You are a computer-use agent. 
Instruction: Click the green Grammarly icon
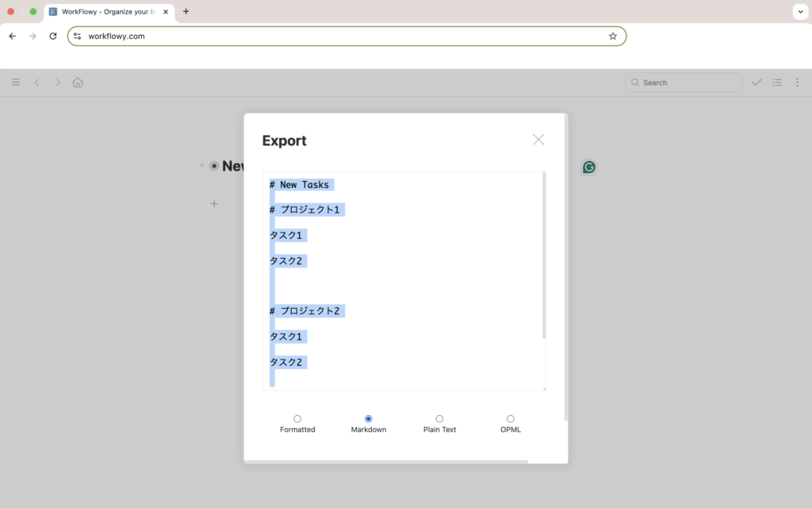(589, 167)
